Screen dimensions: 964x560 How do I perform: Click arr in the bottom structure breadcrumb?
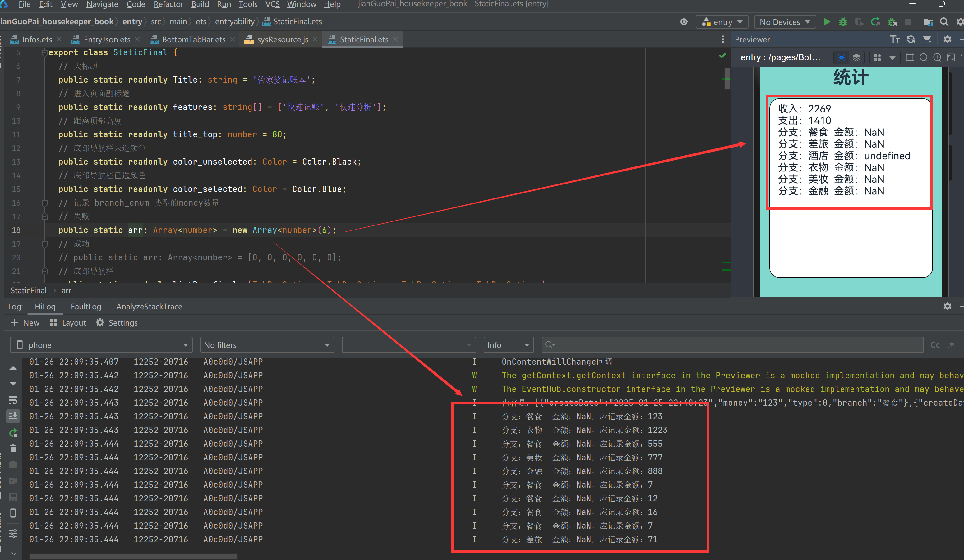pos(66,290)
